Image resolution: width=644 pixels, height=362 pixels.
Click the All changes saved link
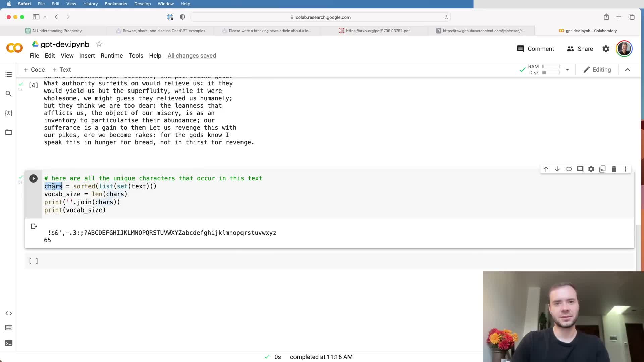192,56
